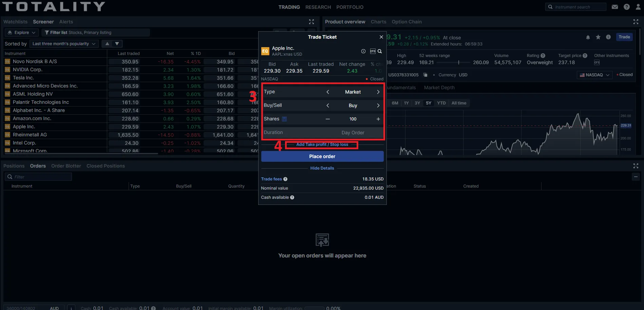Open instrument info icon in Trade Ticket

click(x=363, y=51)
